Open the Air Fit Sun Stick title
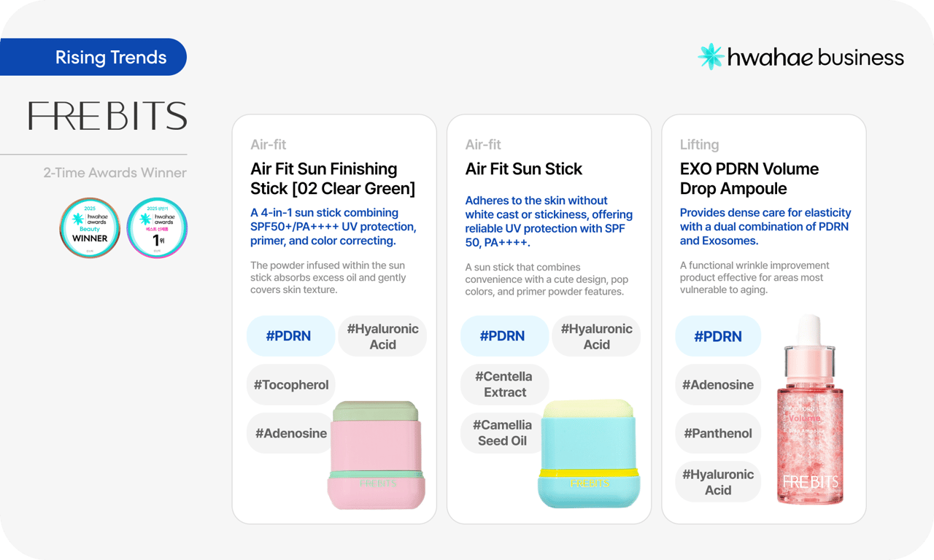 pos(524,169)
